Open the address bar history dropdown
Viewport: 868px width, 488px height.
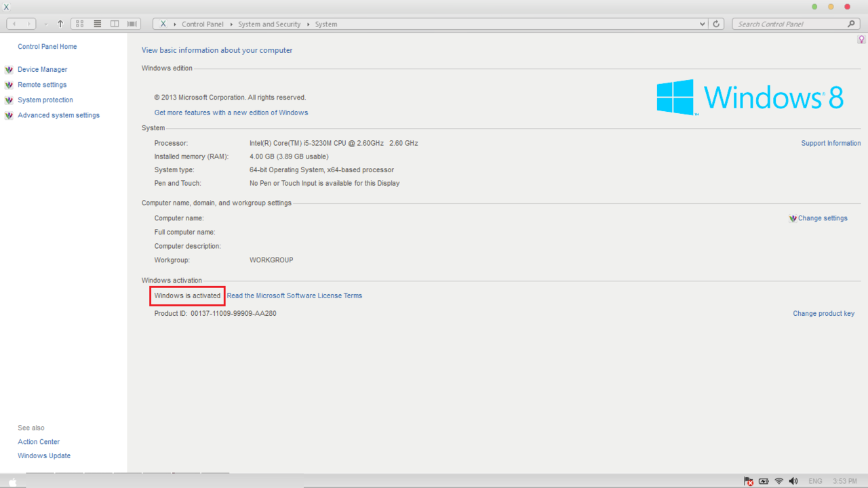click(702, 24)
